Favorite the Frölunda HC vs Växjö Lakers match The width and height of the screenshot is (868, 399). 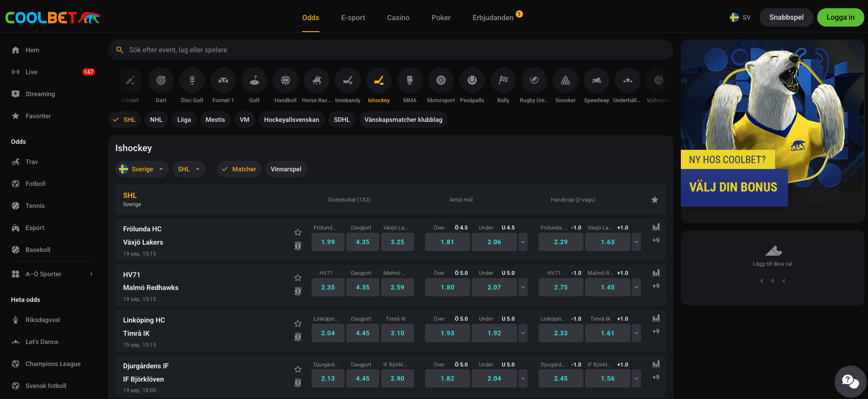[298, 232]
